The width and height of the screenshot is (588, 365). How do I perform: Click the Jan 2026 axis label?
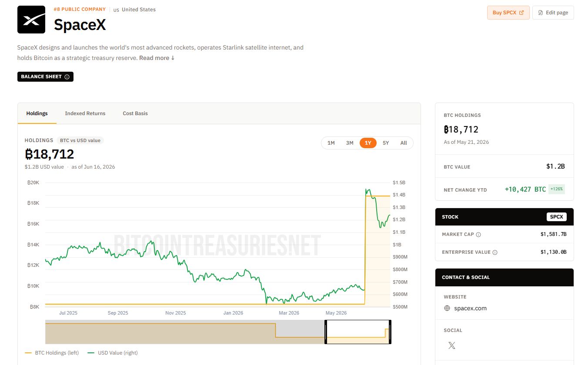233,313
